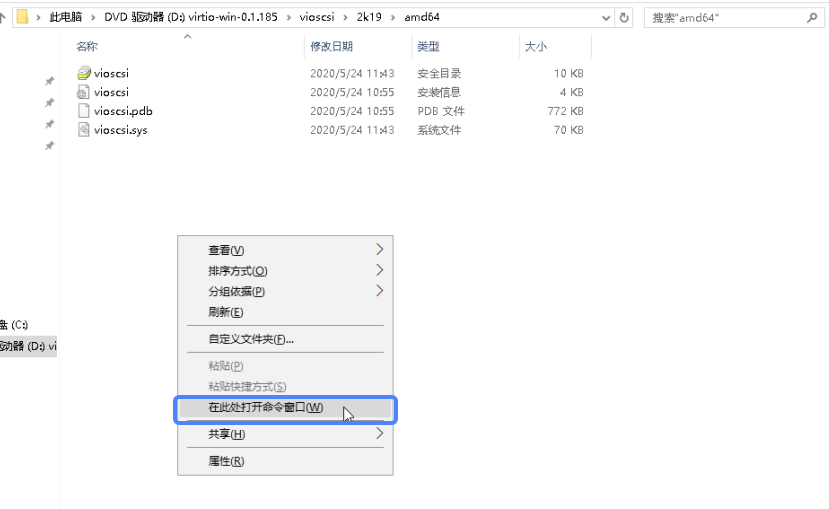
Task: Select 在此处打开命令窗口(W) in the context menu
Action: pyautogui.click(x=285, y=408)
